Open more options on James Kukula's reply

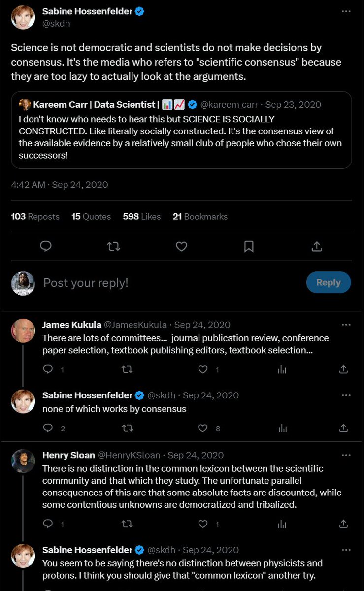pos(346,325)
